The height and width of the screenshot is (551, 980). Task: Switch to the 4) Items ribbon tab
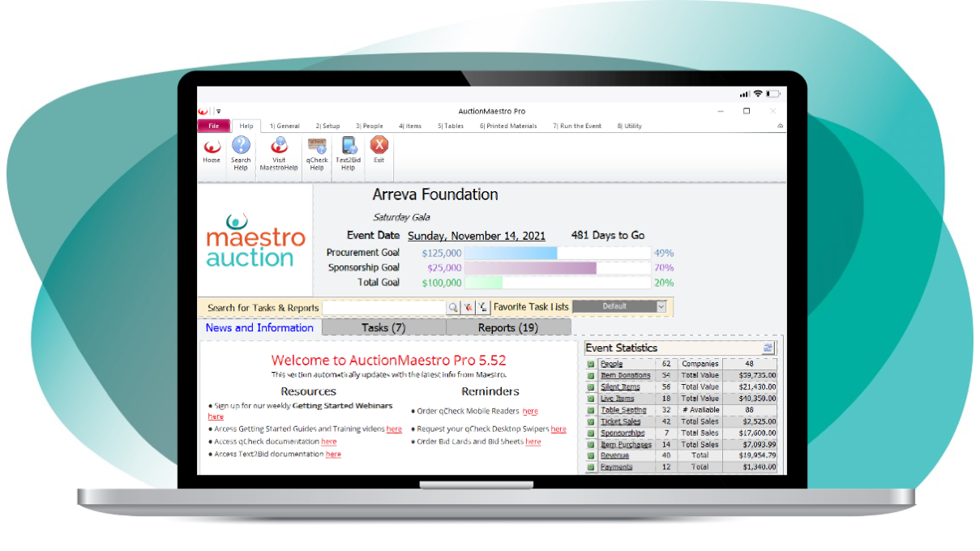[410, 126]
